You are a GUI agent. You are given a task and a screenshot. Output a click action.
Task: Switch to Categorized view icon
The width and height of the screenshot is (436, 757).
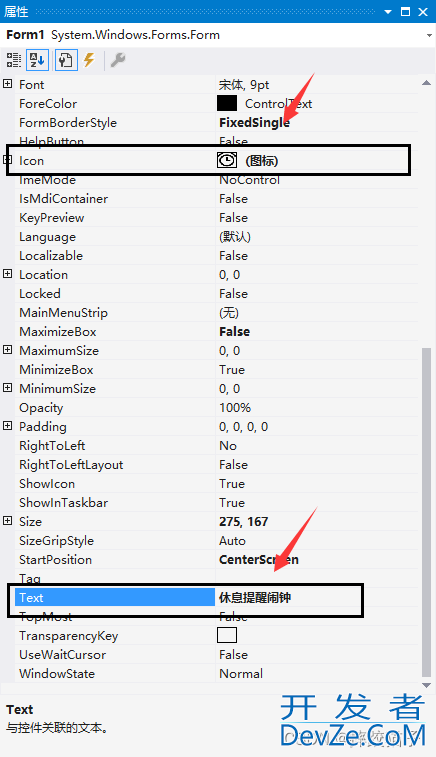(14, 60)
